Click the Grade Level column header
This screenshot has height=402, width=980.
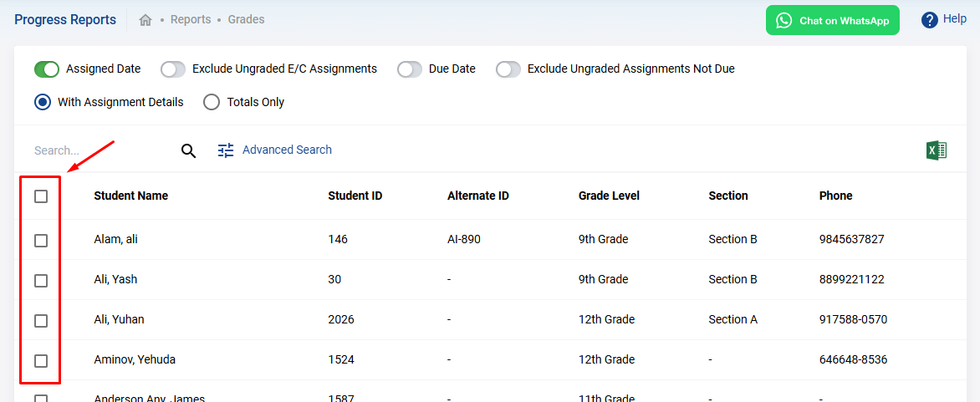click(x=609, y=196)
